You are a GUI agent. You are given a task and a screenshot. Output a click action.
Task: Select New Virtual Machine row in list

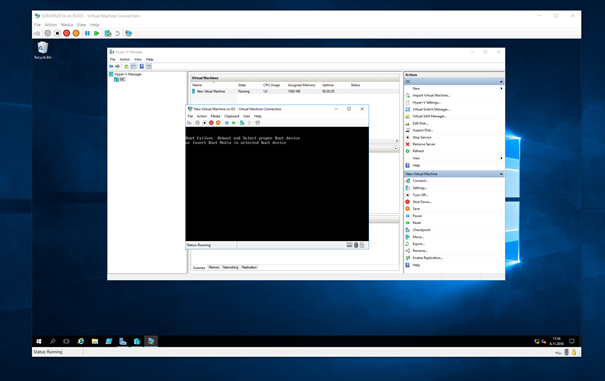tap(295, 91)
